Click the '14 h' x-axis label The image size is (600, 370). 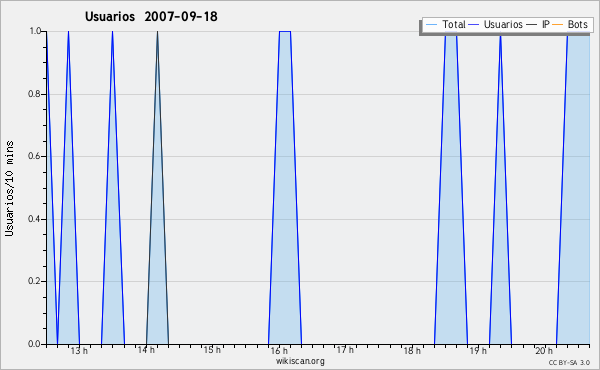pos(146,350)
